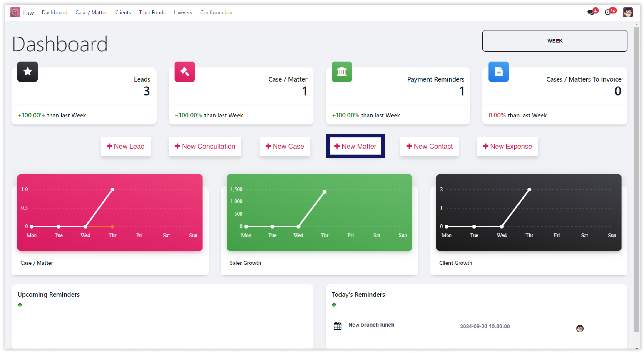The image size is (644, 353).
Task: Click the Client Growth chart title
Action: pos(455,263)
